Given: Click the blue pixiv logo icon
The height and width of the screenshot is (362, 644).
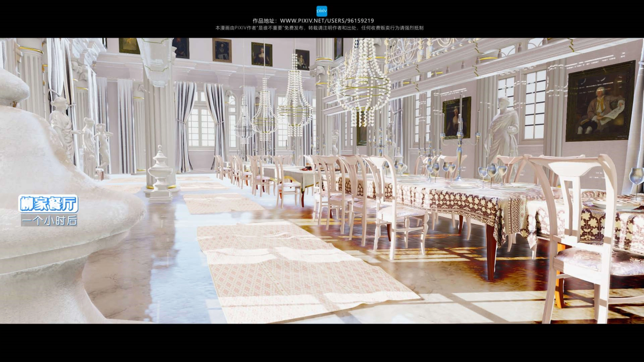Looking at the screenshot, I should pyautogui.click(x=322, y=11).
